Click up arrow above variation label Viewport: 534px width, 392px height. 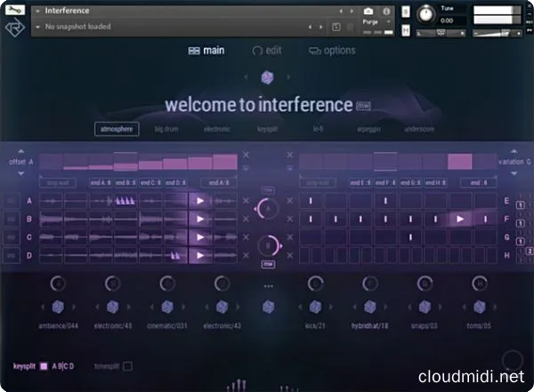[x=514, y=151]
